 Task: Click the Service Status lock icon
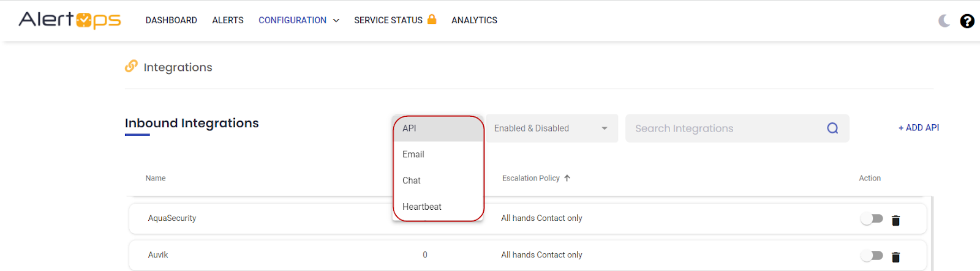432,20
